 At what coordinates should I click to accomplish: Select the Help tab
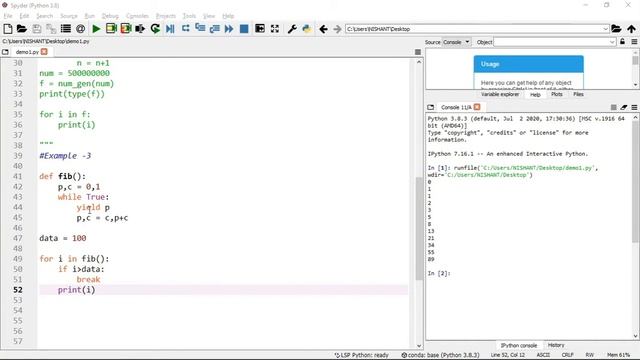(x=535, y=95)
